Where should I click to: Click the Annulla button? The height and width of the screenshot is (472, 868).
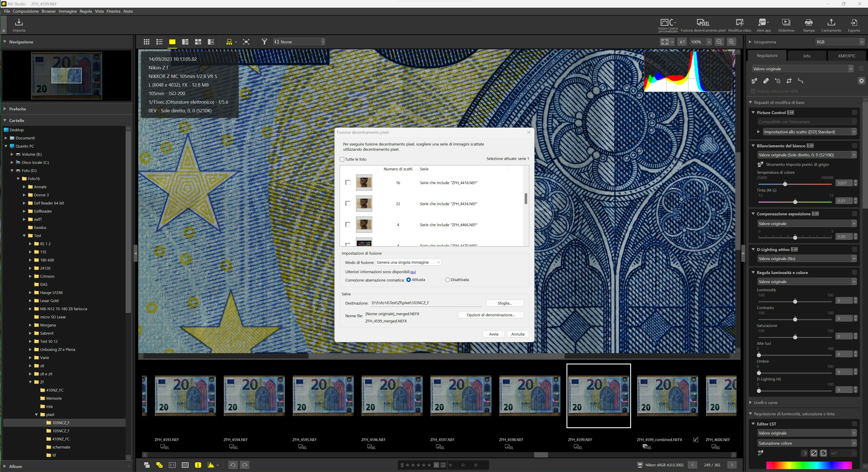(x=517, y=334)
